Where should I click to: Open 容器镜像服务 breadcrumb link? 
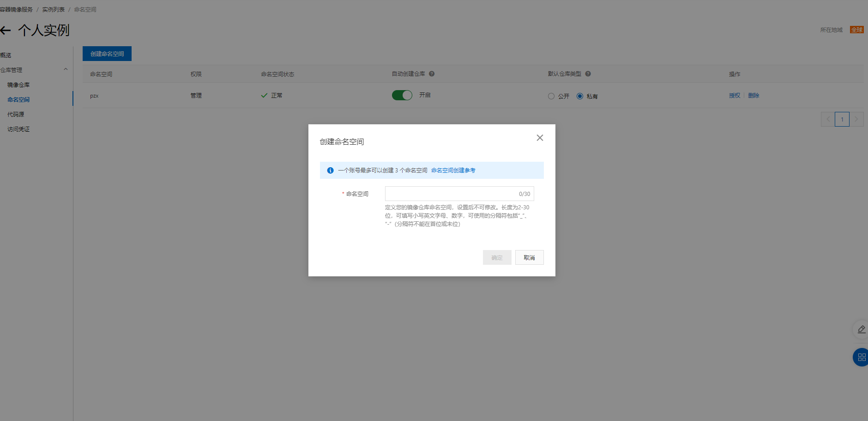tap(17, 10)
